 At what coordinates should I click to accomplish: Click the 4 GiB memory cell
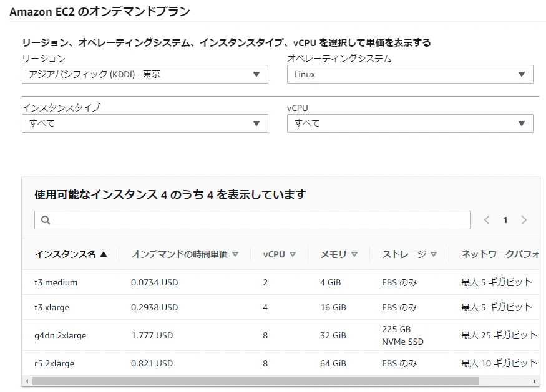pyautogui.click(x=331, y=282)
